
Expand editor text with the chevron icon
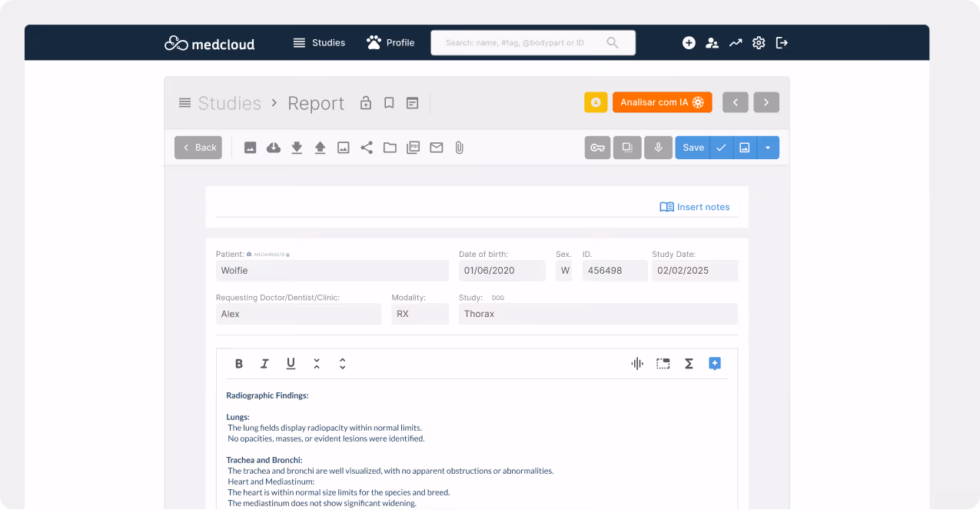[342, 363]
